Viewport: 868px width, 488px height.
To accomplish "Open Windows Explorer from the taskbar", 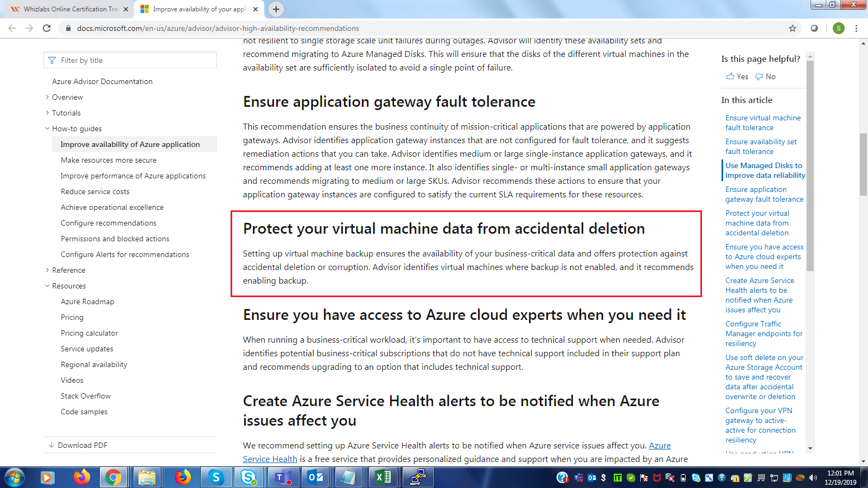I will click(146, 477).
